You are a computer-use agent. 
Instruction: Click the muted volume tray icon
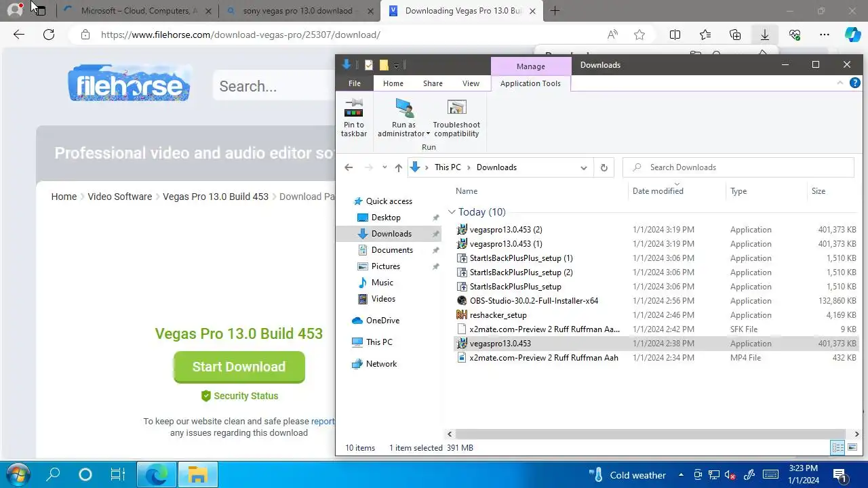[x=731, y=475]
